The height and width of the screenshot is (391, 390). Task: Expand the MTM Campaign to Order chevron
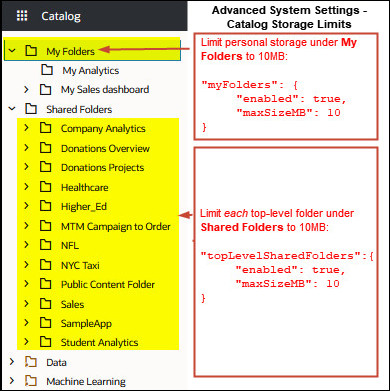point(26,226)
